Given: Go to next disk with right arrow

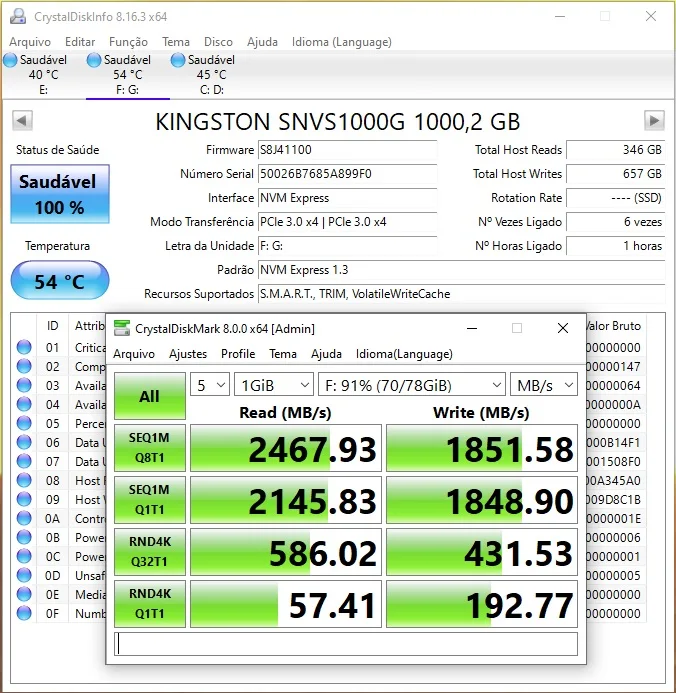Looking at the screenshot, I should point(654,121).
